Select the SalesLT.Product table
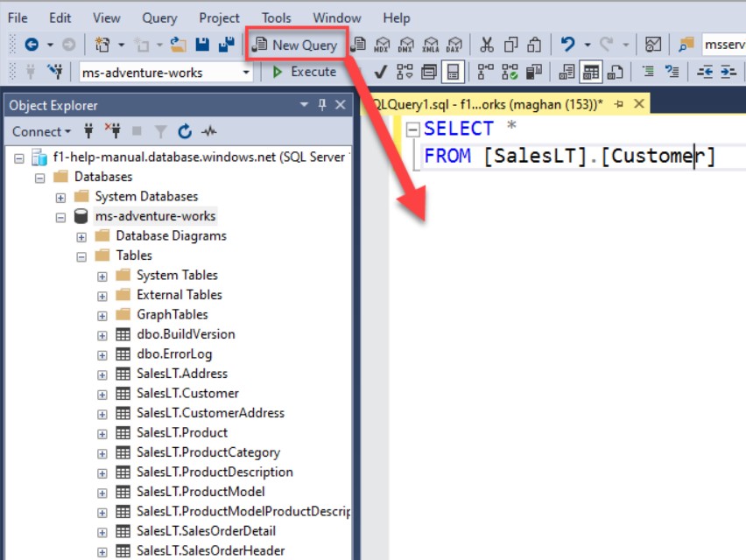Viewport: 746px width, 560px height. pyautogui.click(x=182, y=432)
